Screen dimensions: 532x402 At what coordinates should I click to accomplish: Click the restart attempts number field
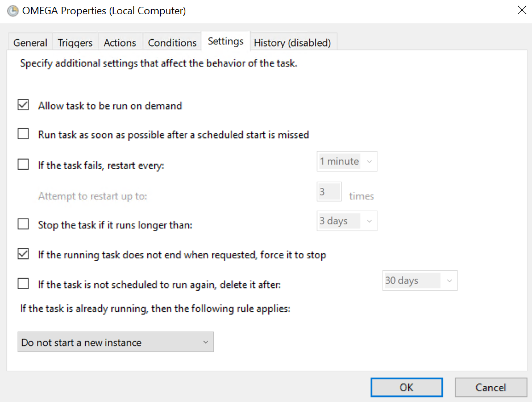point(329,192)
